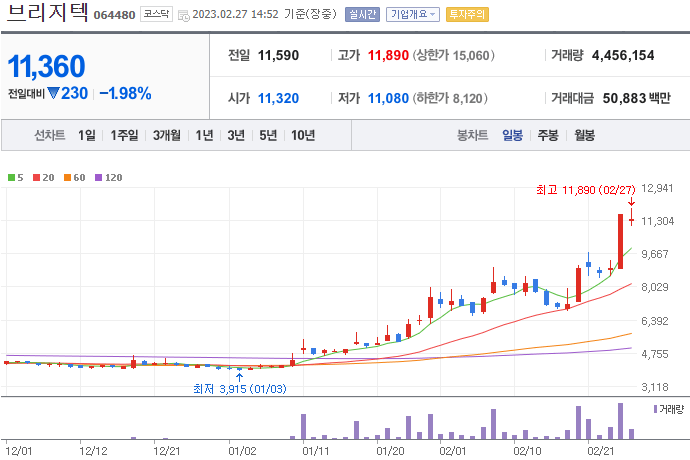Select the 1일 line chart tab
This screenshot has width=690, height=460.
87,135
